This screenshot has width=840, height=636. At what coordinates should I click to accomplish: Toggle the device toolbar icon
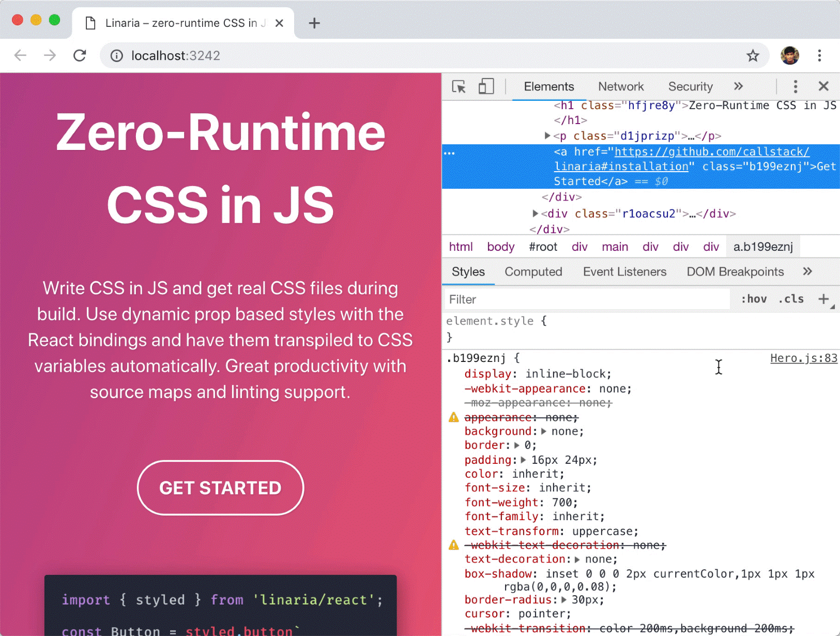coord(486,86)
